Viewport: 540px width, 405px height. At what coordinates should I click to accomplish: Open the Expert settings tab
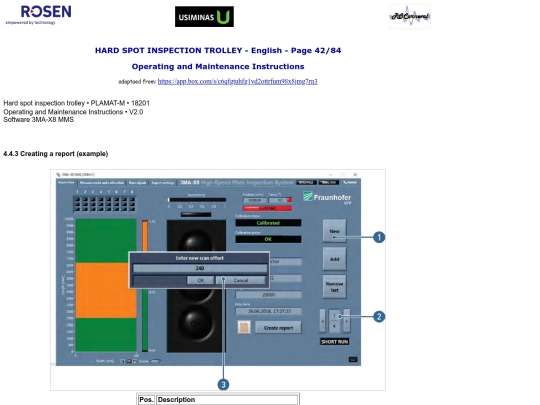pyautogui.click(x=163, y=183)
